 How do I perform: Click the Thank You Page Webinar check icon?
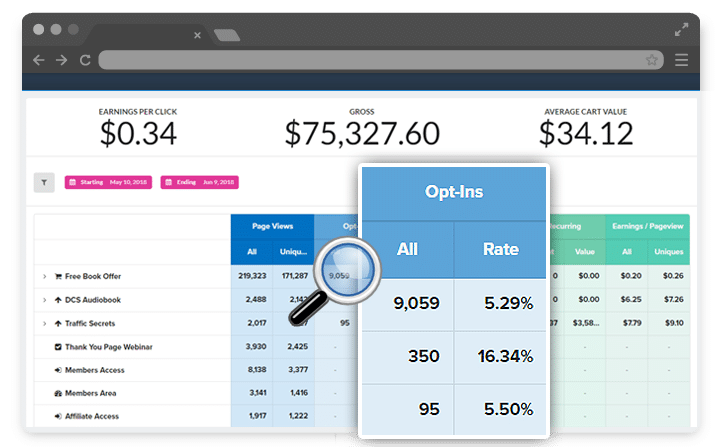coord(58,346)
